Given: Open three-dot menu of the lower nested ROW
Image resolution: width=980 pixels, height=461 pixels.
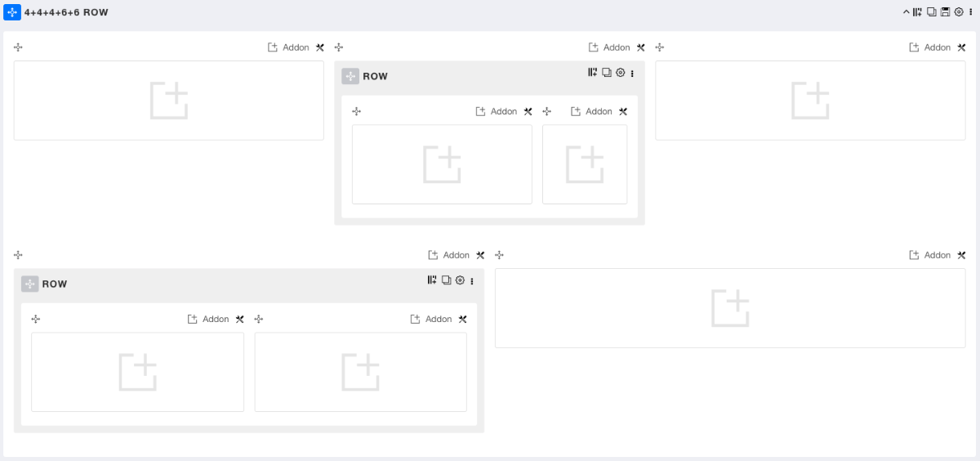Looking at the screenshot, I should pos(472,281).
